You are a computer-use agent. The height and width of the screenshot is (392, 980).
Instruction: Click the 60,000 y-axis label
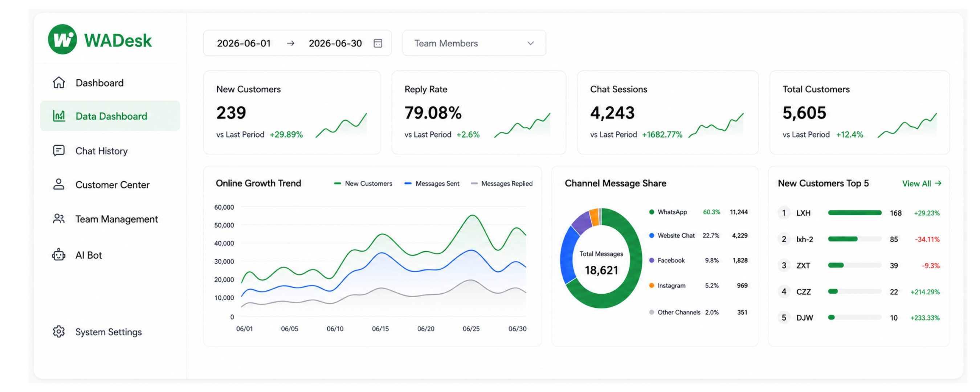(224, 207)
